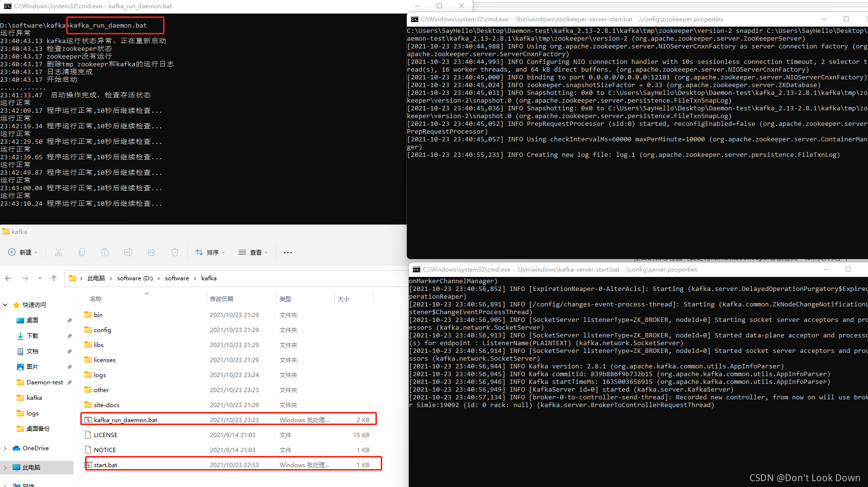Open Pictures (图片) in quick access

coord(32,366)
